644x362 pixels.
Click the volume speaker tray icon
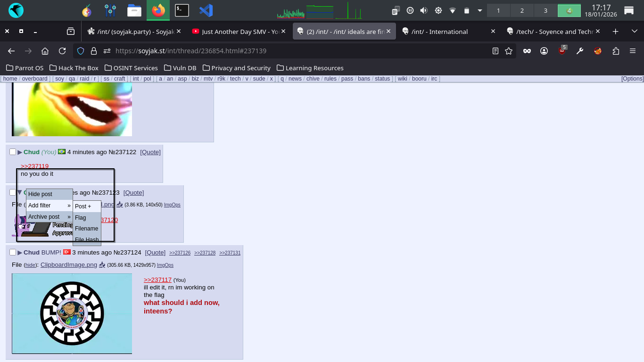click(424, 10)
